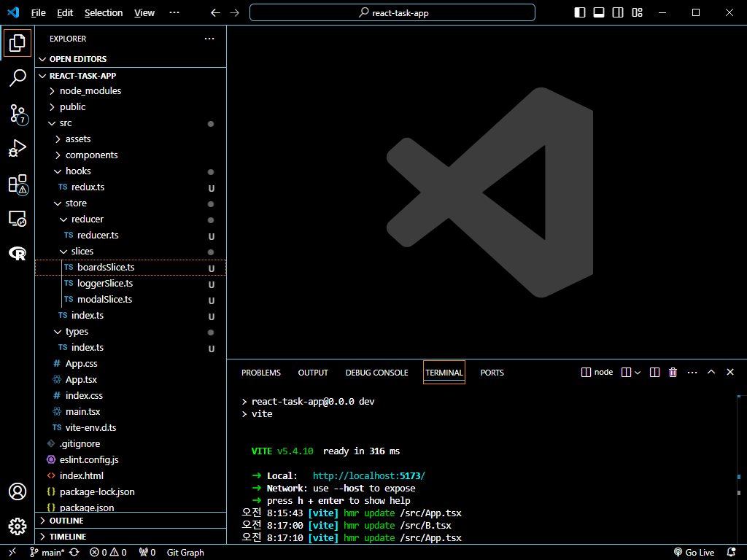Toggle Secondary Side Bar visibility
747x560 pixels.
click(x=618, y=13)
